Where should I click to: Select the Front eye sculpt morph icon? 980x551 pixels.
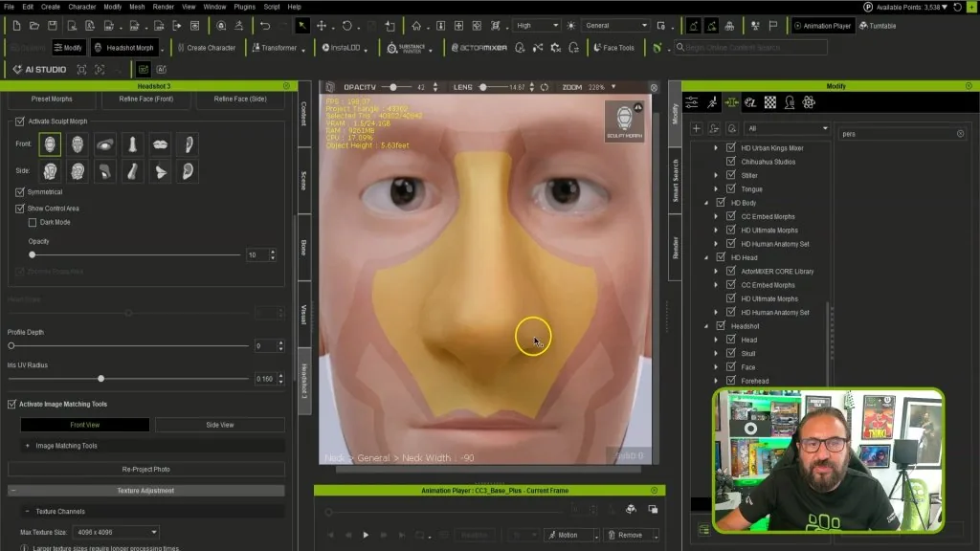tap(105, 144)
